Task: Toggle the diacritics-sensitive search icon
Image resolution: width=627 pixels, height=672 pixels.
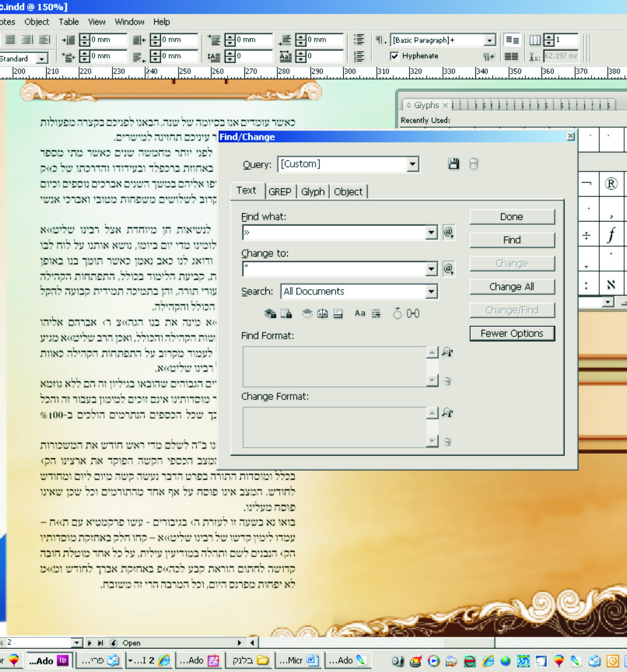Action: point(397,314)
